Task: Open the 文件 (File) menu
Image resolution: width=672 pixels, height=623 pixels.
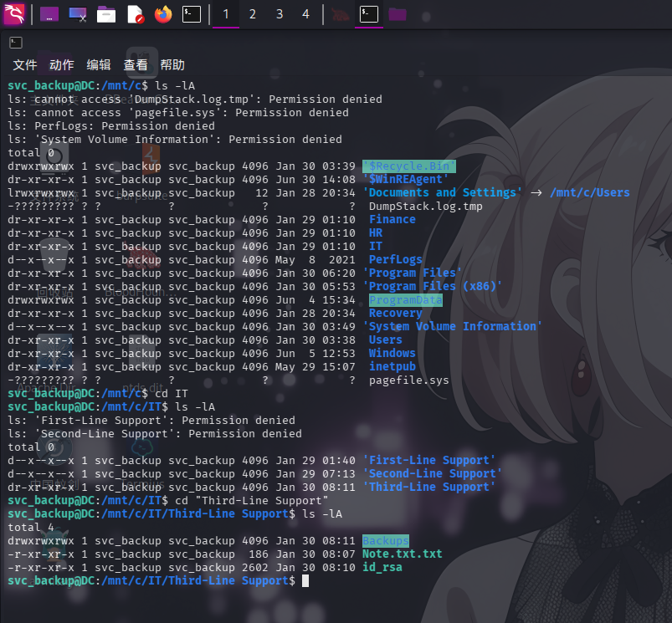Action: (x=25, y=64)
